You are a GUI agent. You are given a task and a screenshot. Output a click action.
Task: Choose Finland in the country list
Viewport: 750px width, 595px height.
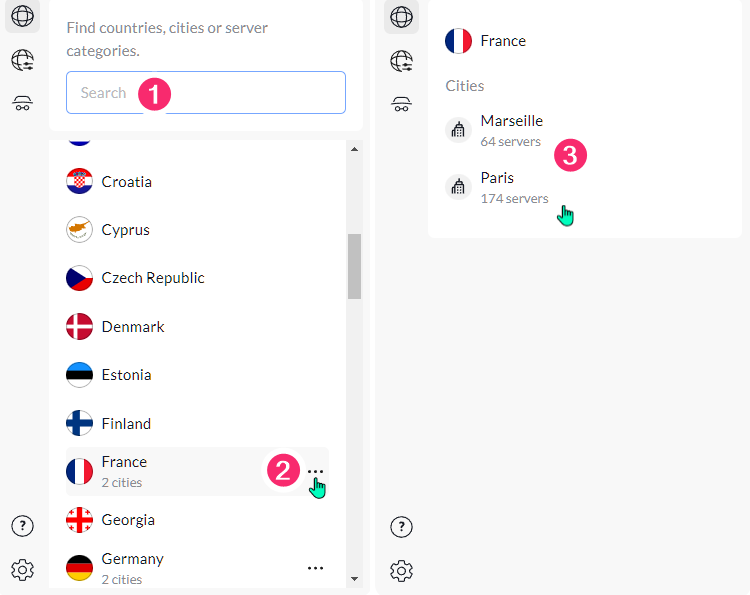(126, 424)
